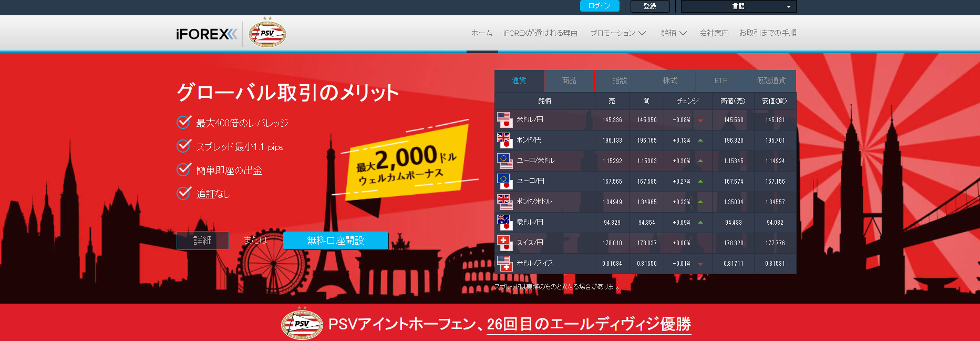
Task: Click the 詳細 button
Action: pos(203,240)
